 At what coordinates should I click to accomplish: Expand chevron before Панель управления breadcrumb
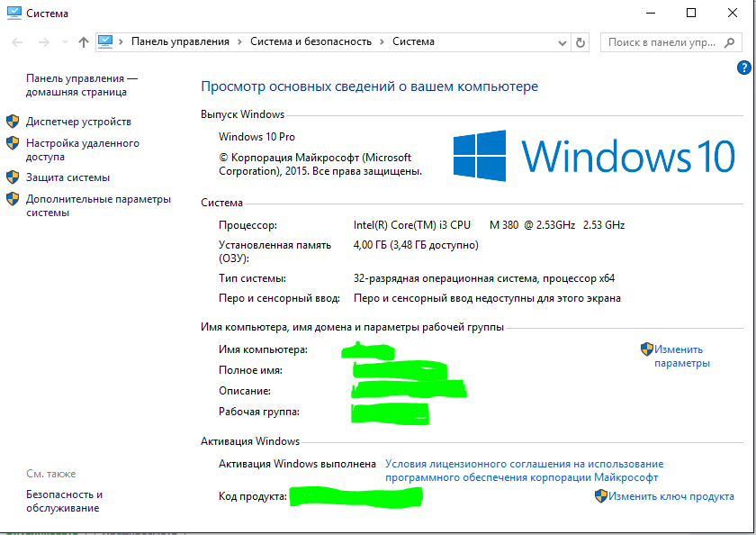121,42
